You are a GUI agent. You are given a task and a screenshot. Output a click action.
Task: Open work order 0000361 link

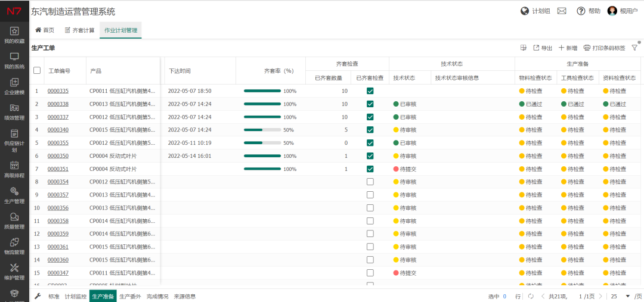click(x=58, y=247)
